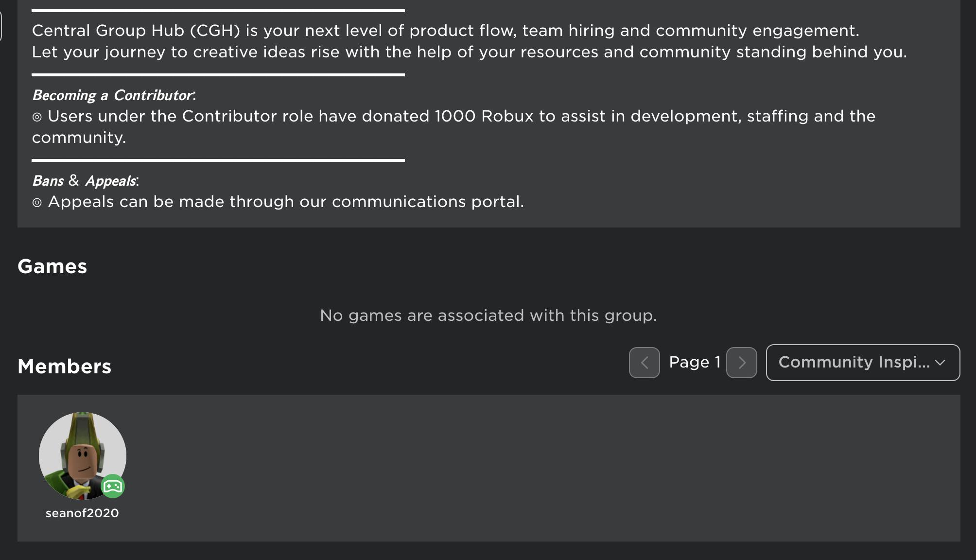Click the Games section heading
The image size is (976, 560).
pos(52,266)
